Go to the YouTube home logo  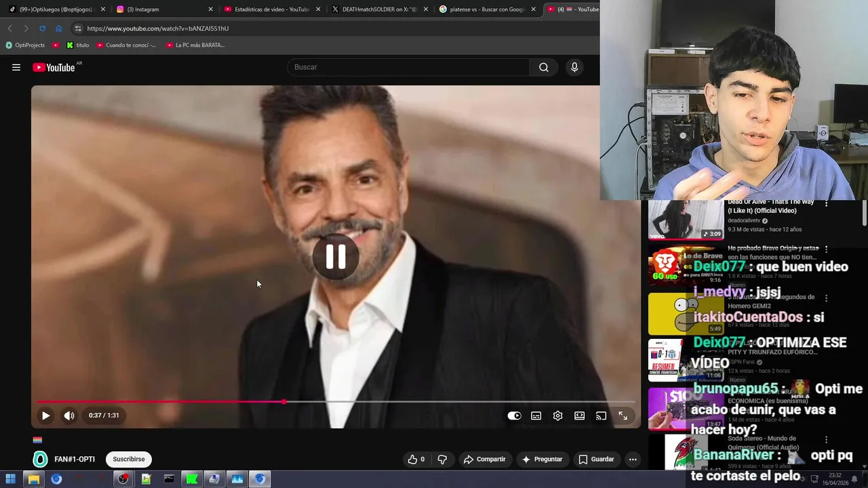[54, 67]
